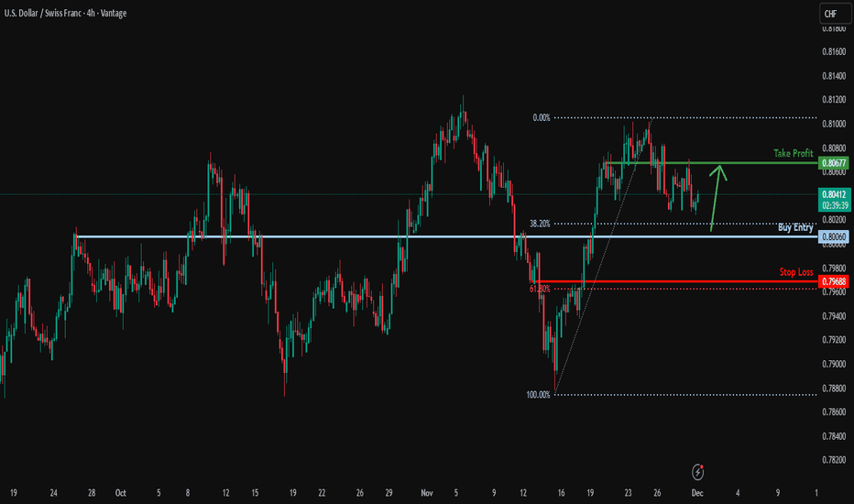Click the lightning bolt economic event icon
This screenshot has height=504, width=854.
point(699,472)
